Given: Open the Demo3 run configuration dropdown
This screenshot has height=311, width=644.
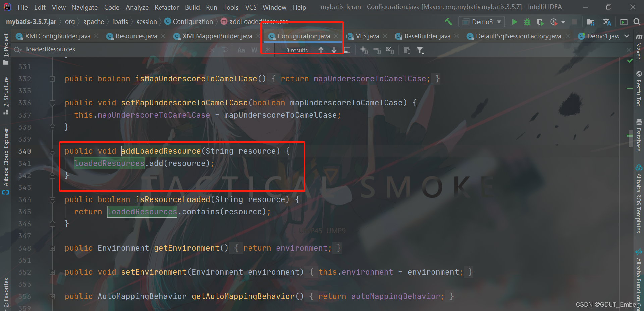Looking at the screenshot, I should tap(482, 22).
